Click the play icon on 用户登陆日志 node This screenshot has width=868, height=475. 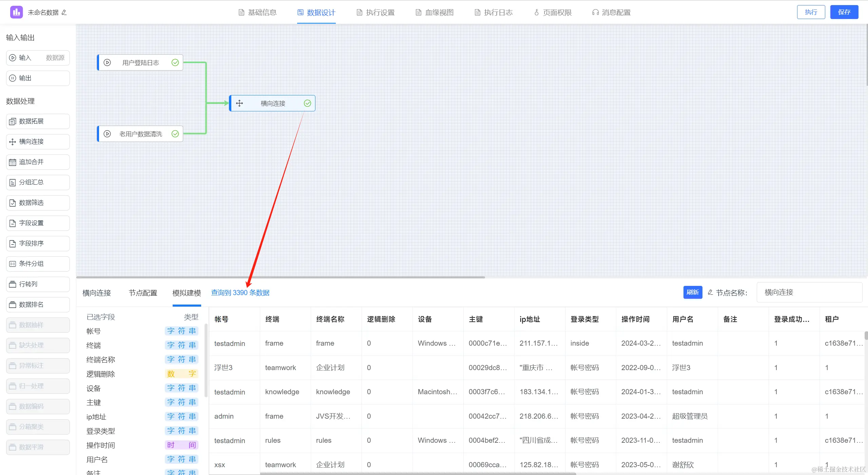pyautogui.click(x=107, y=62)
